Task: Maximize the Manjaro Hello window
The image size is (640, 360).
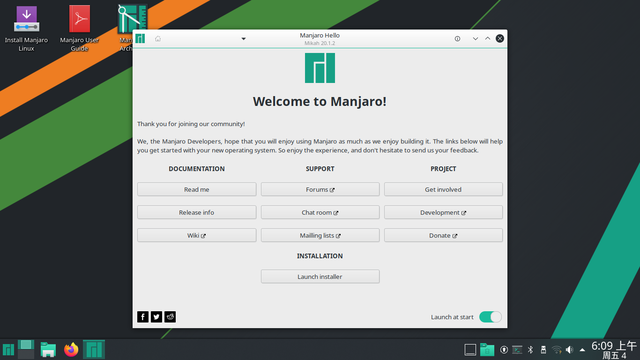Action: pos(487,38)
